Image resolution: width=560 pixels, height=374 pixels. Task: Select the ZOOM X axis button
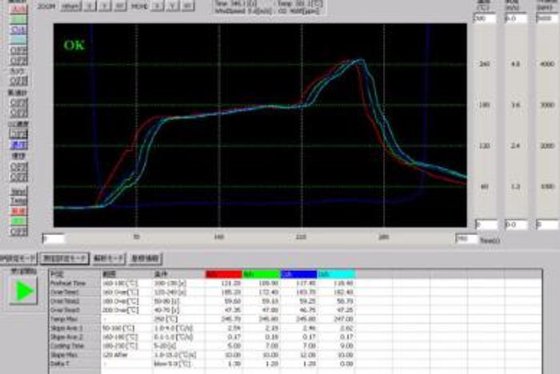pyautogui.click(x=90, y=6)
